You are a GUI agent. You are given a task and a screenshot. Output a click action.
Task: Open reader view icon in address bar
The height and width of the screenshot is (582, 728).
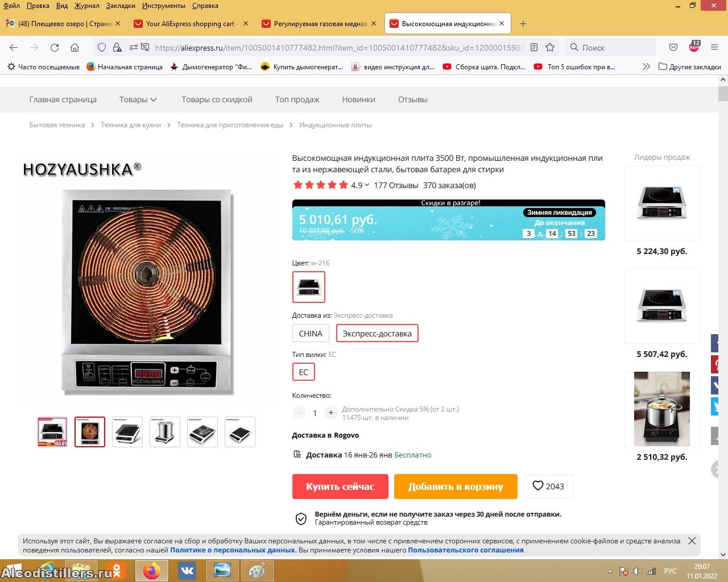(534, 48)
